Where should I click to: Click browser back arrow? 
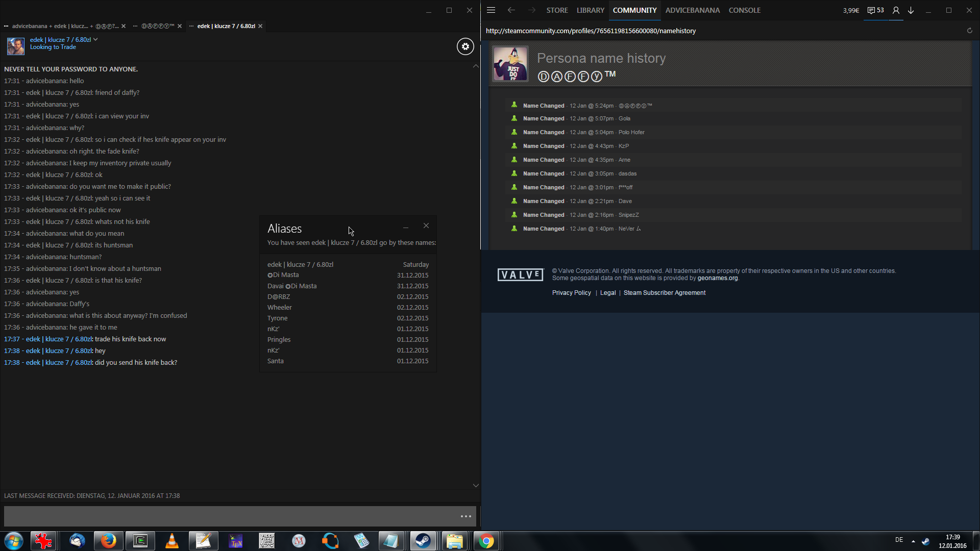(511, 10)
